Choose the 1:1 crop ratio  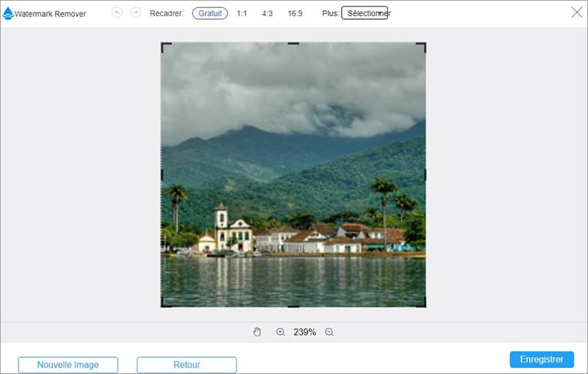pyautogui.click(x=242, y=13)
